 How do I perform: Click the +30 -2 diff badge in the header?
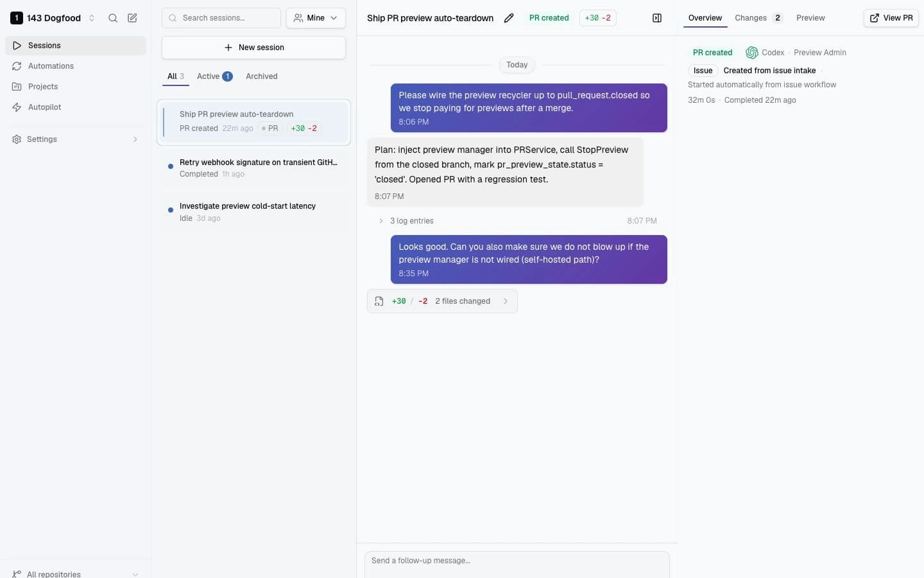598,18
